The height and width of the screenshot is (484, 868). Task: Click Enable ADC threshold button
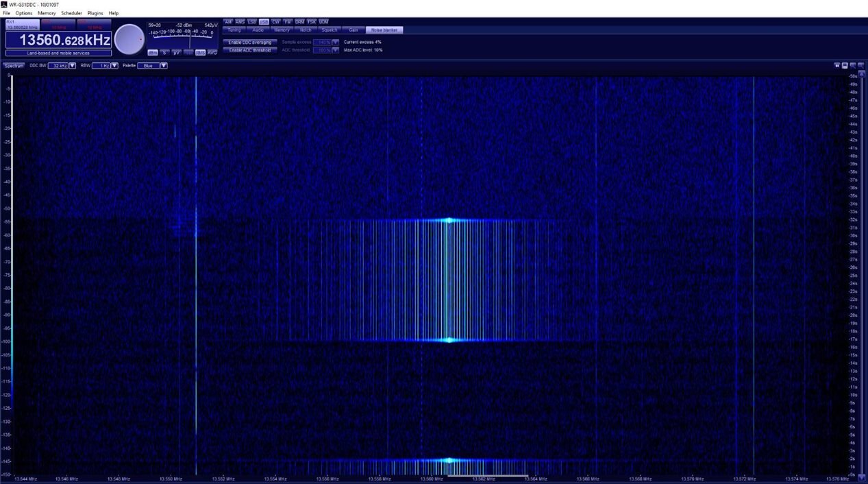click(x=250, y=50)
